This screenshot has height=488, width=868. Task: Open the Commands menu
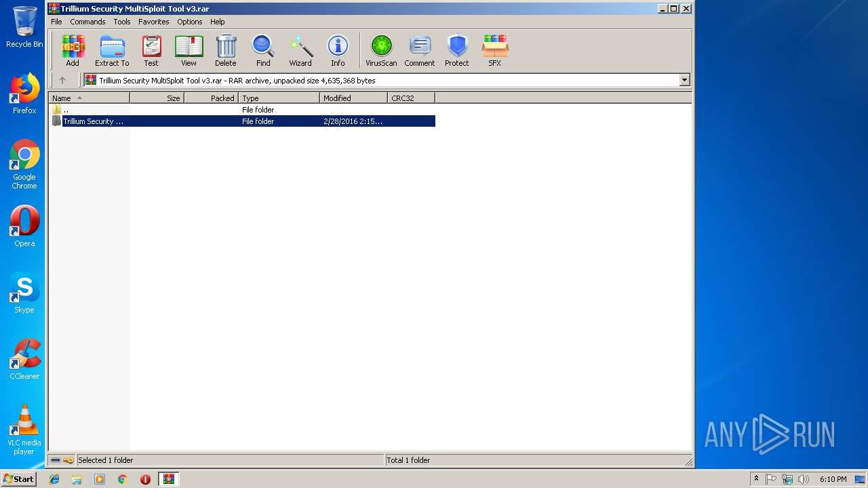coord(87,22)
